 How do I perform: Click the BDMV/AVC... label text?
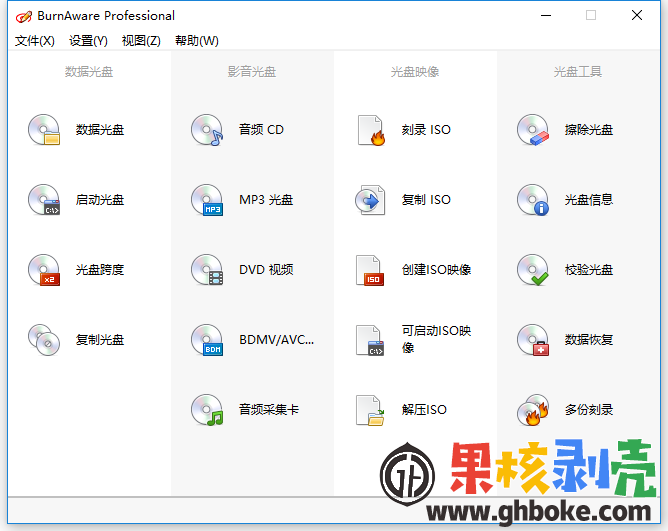pyautogui.click(x=276, y=340)
